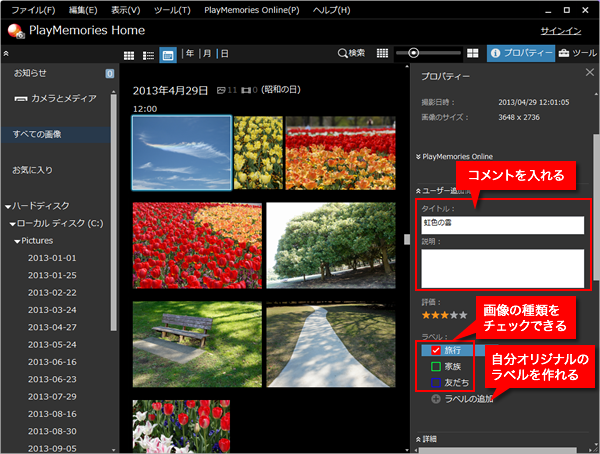Collapse the ハードディスク tree node
This screenshot has height=454, width=600.
coord(9,206)
